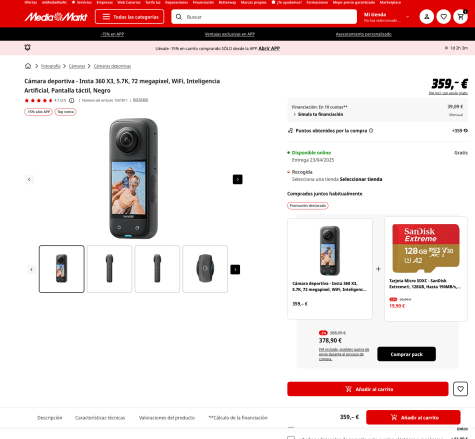Viewport: 475px width, 439px height.
Task: Expand the Mi tienda store selector
Action: pos(387,17)
